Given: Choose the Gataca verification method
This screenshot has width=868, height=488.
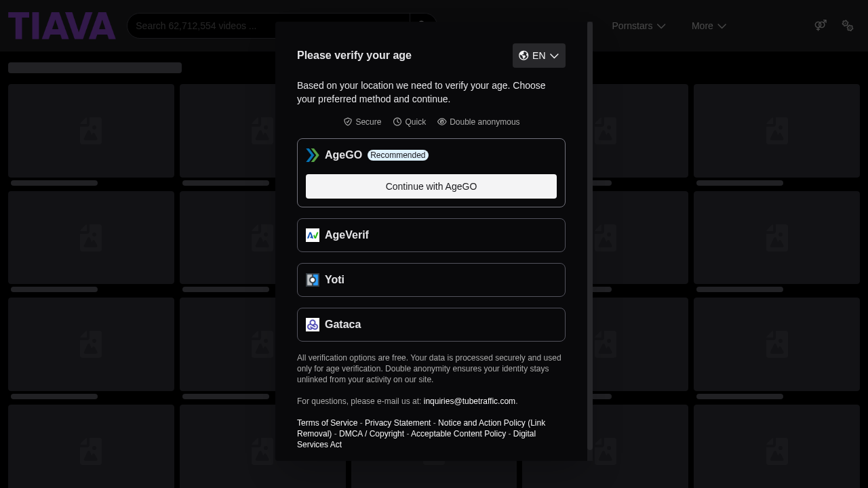Looking at the screenshot, I should 431,325.
